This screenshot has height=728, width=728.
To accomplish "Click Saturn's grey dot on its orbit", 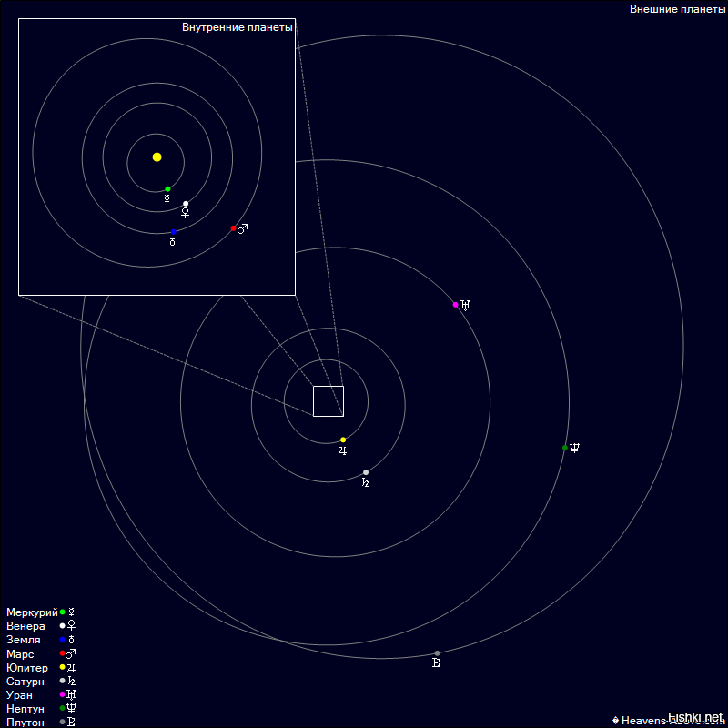I will (366, 472).
